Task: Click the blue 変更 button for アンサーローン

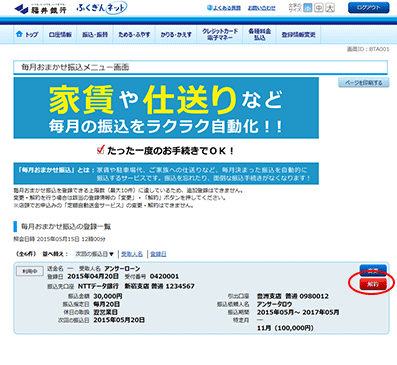Action: coord(373,270)
